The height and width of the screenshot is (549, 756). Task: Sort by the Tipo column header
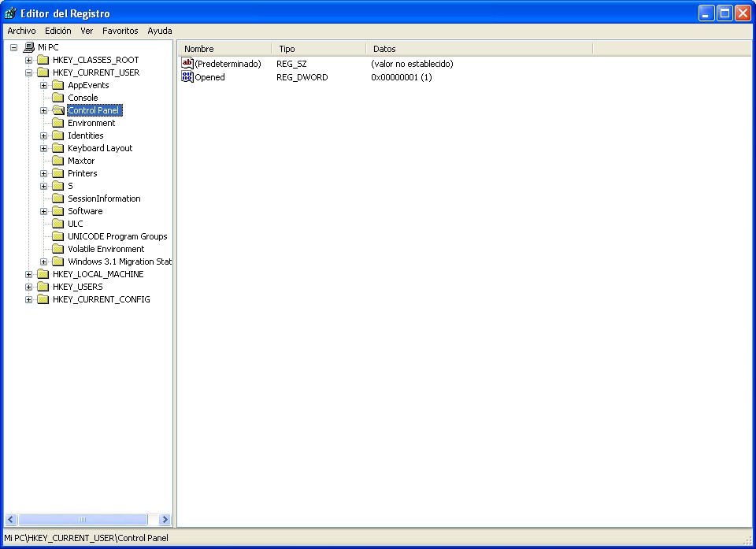pyautogui.click(x=319, y=49)
